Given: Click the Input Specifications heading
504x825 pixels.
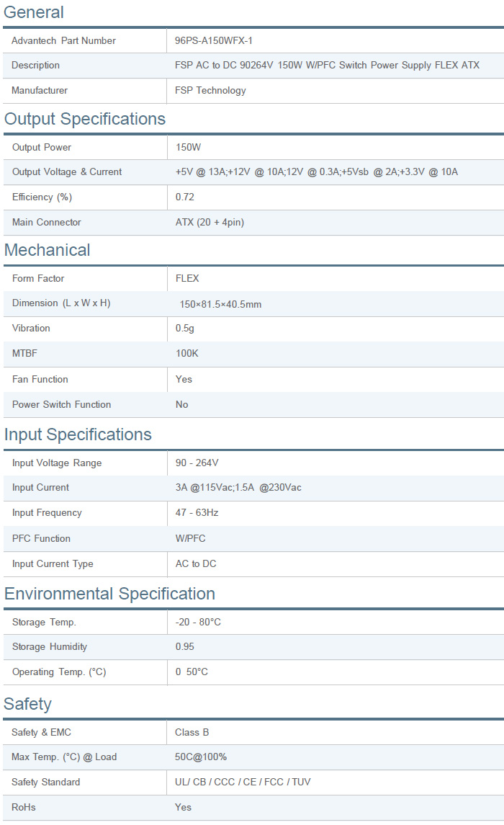Looking at the screenshot, I should click(78, 434).
